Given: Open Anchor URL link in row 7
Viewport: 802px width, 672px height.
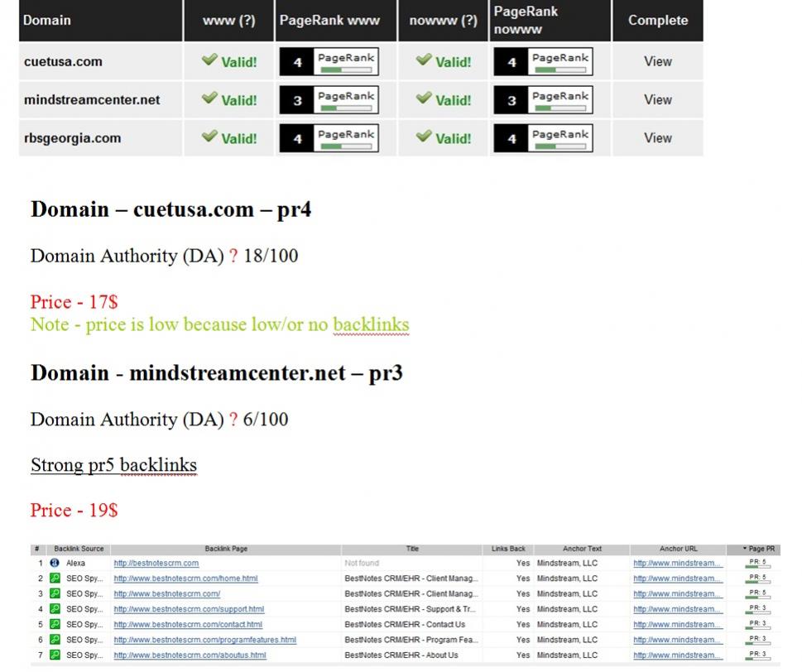Looking at the screenshot, I should coord(678,655).
